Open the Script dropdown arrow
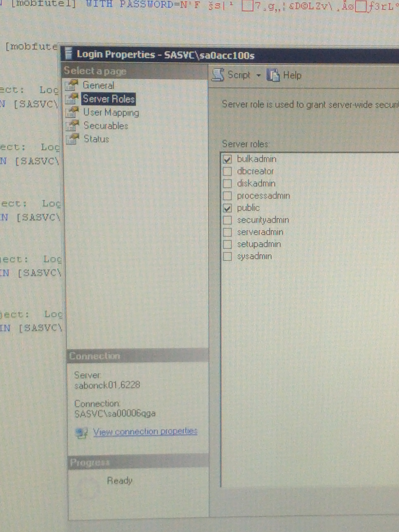399x532 pixels. pyautogui.click(x=259, y=75)
